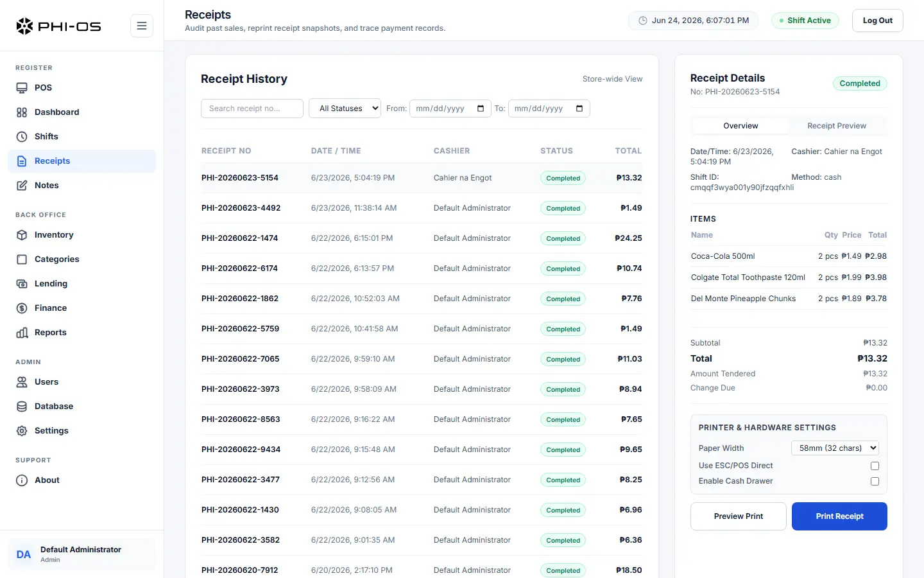Click the Settings gear icon
Screen dimensions: 924x578
coord(22,431)
